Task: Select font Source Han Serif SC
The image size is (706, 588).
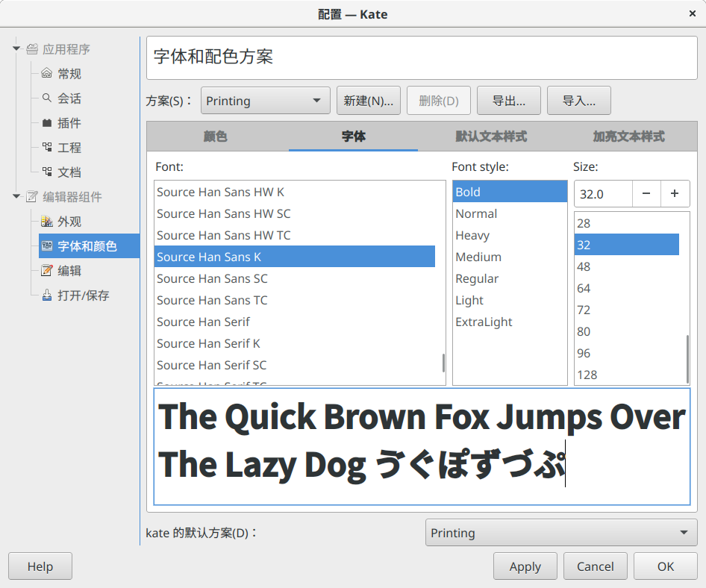Action: click(295, 365)
